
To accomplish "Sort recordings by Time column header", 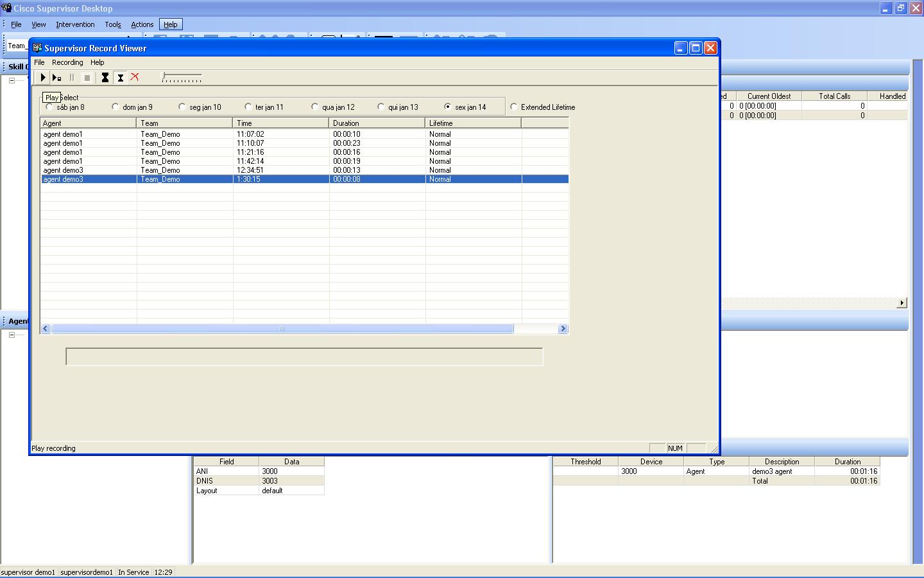I will [280, 123].
